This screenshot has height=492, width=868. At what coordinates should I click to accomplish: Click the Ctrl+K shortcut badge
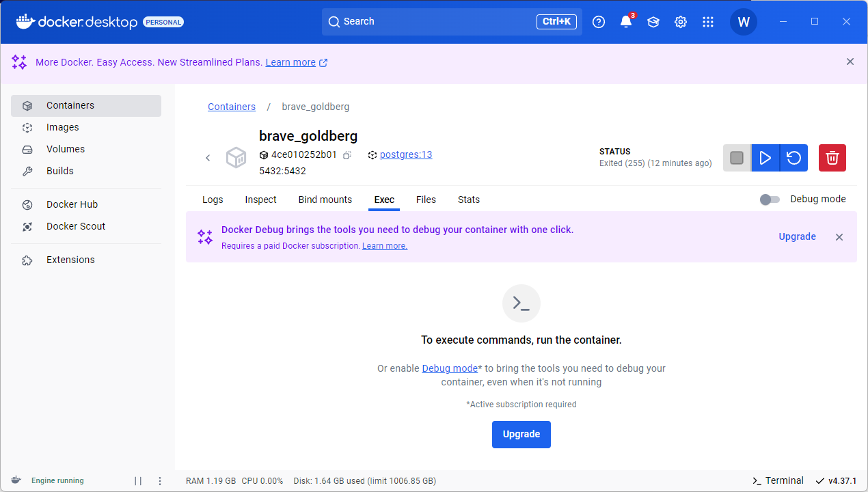point(556,22)
